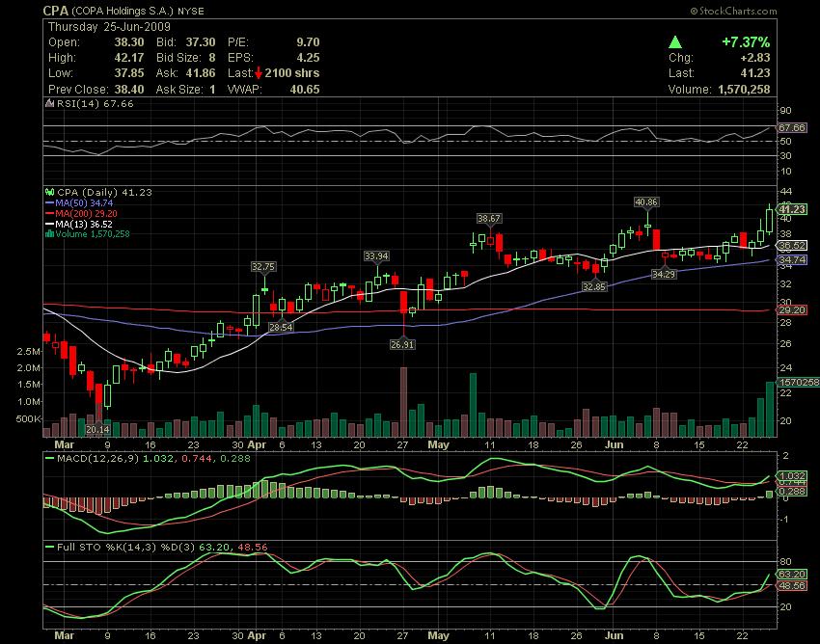Image resolution: width=820 pixels, height=644 pixels.
Task: Click the 2100 shrs last trade size
Action: tap(291, 73)
